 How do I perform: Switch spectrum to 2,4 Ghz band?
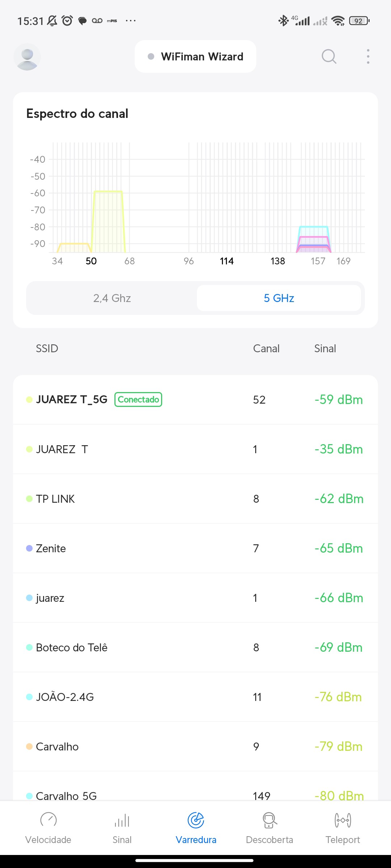coord(112,298)
